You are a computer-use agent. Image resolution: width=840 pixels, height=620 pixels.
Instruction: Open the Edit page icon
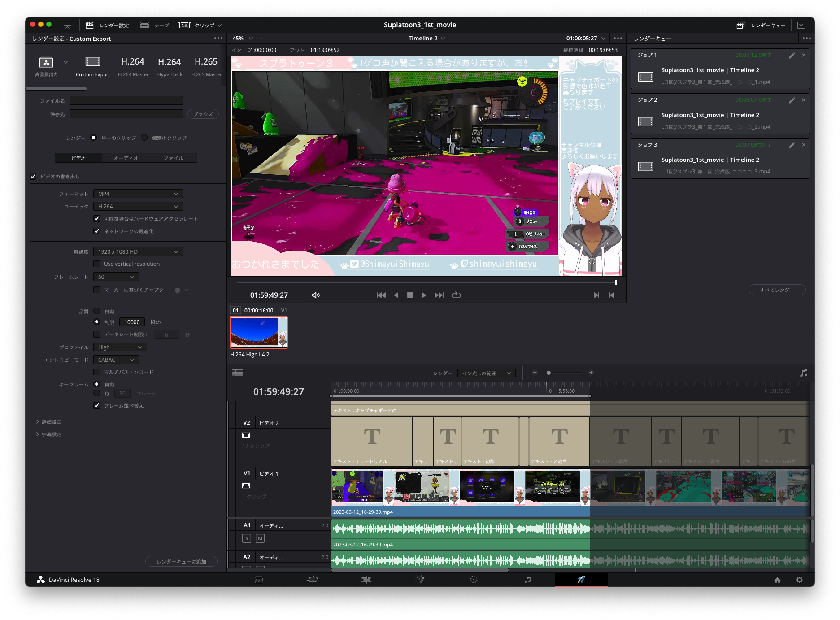[366, 580]
